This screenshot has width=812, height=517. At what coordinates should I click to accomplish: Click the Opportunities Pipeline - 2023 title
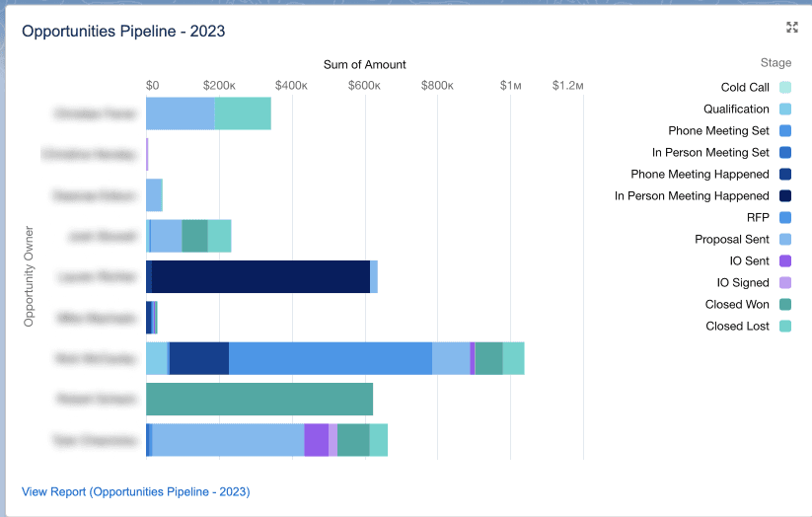click(x=123, y=32)
